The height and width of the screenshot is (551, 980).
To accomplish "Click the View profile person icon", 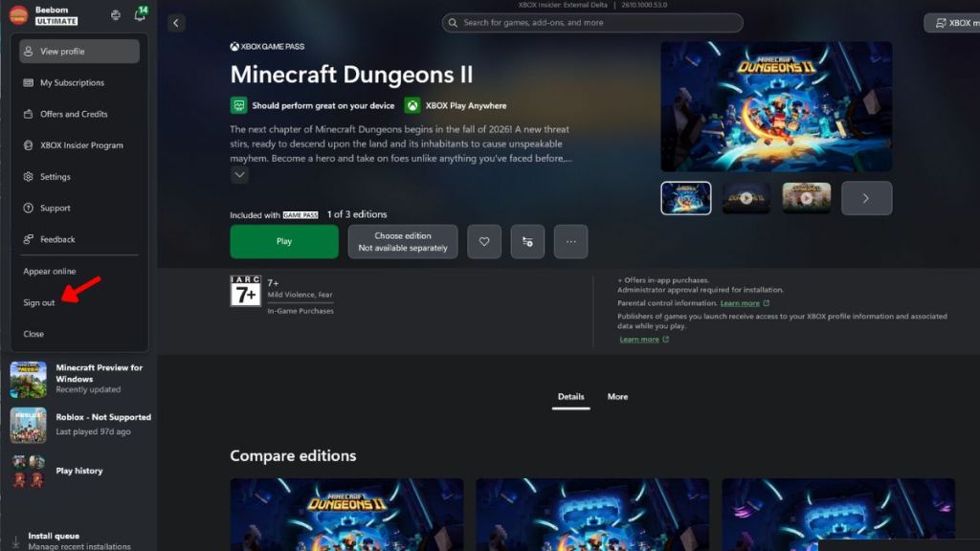I will pos(28,52).
